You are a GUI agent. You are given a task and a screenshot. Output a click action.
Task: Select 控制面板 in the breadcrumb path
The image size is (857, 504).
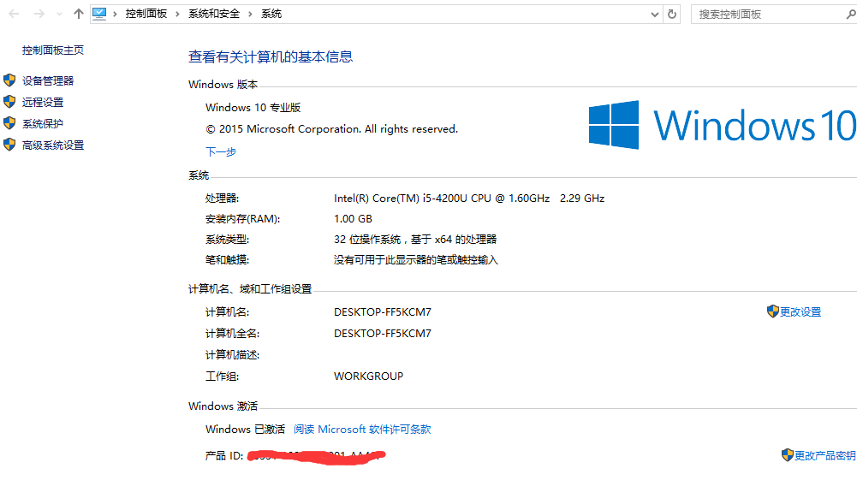(146, 15)
